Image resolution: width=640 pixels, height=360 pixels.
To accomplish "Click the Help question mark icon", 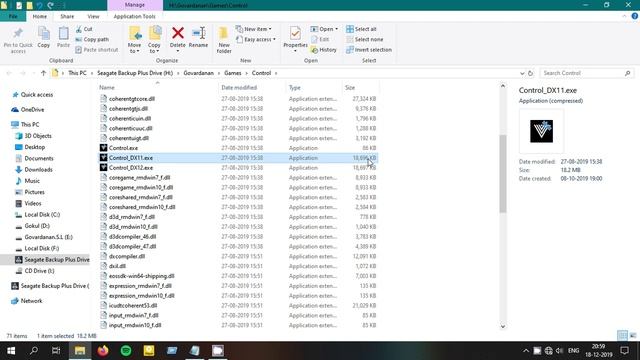I will pos(635,16).
